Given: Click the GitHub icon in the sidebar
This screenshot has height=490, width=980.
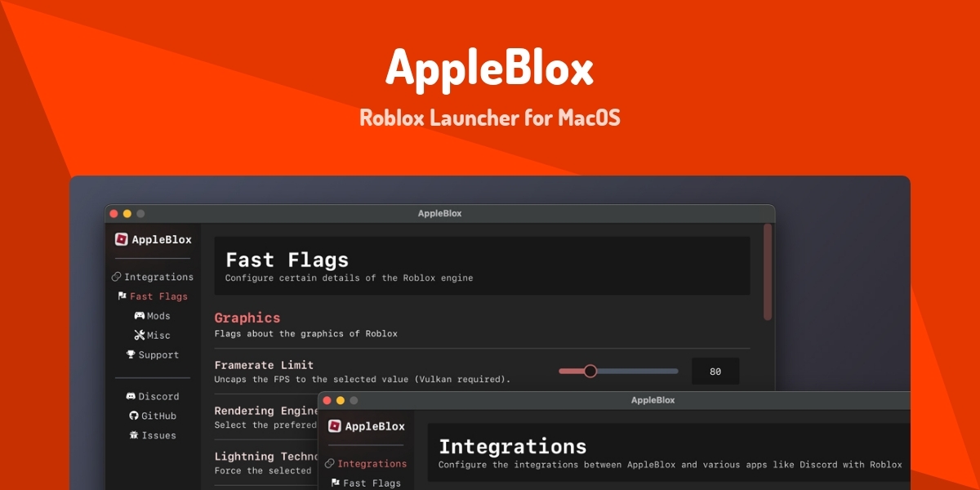Looking at the screenshot, I should tap(134, 416).
